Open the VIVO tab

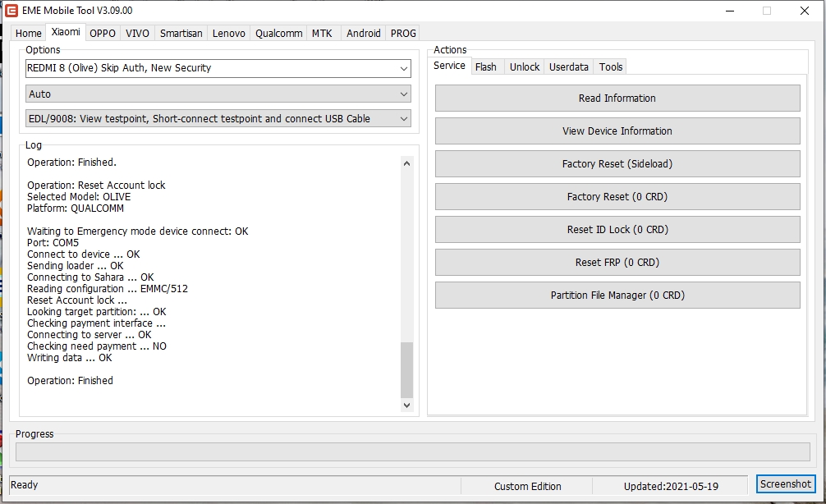click(x=137, y=33)
